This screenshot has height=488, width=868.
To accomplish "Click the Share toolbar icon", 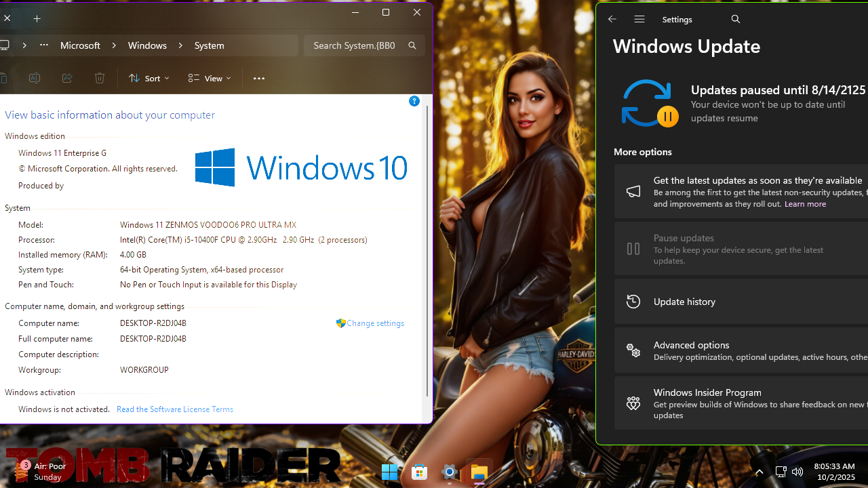I will (67, 78).
